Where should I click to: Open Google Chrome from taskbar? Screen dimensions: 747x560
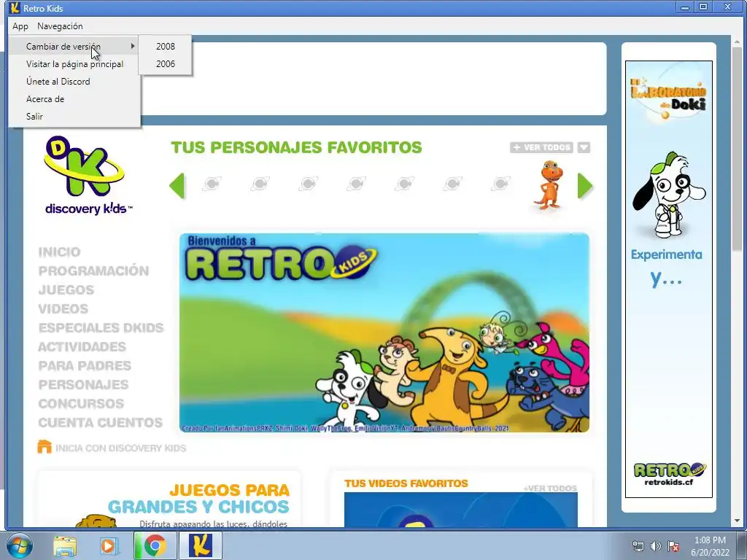(x=155, y=545)
